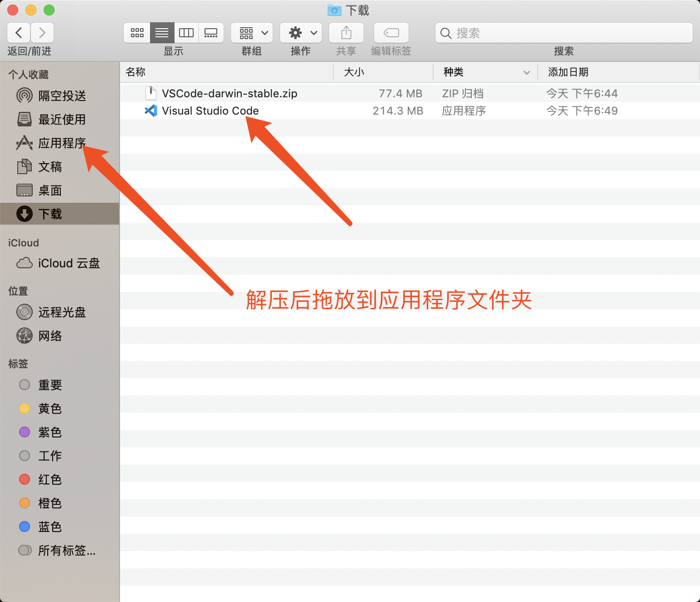Click the 应用程序 kind cell
Image resolution: width=700 pixels, height=602 pixels.
(464, 110)
